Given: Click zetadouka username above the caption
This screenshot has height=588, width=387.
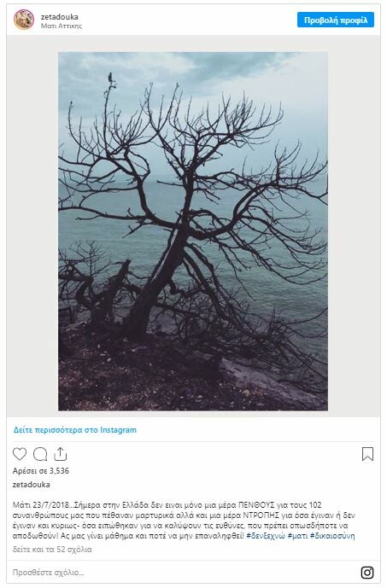Looking at the screenshot, I should [x=31, y=485].
